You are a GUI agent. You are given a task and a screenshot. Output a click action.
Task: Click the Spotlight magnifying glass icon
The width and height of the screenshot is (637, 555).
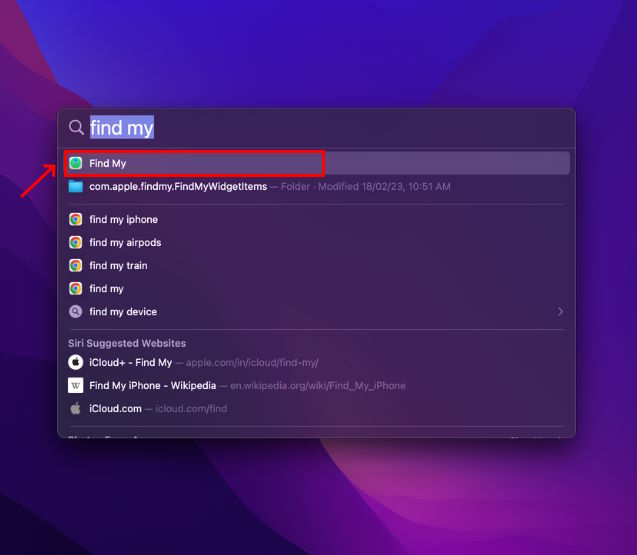coord(76,127)
